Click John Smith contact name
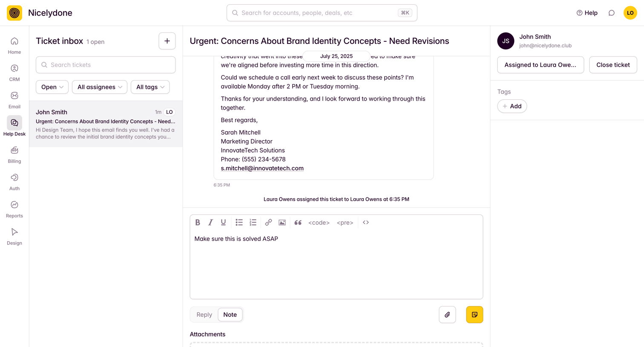The image size is (644, 347). [x=535, y=37]
